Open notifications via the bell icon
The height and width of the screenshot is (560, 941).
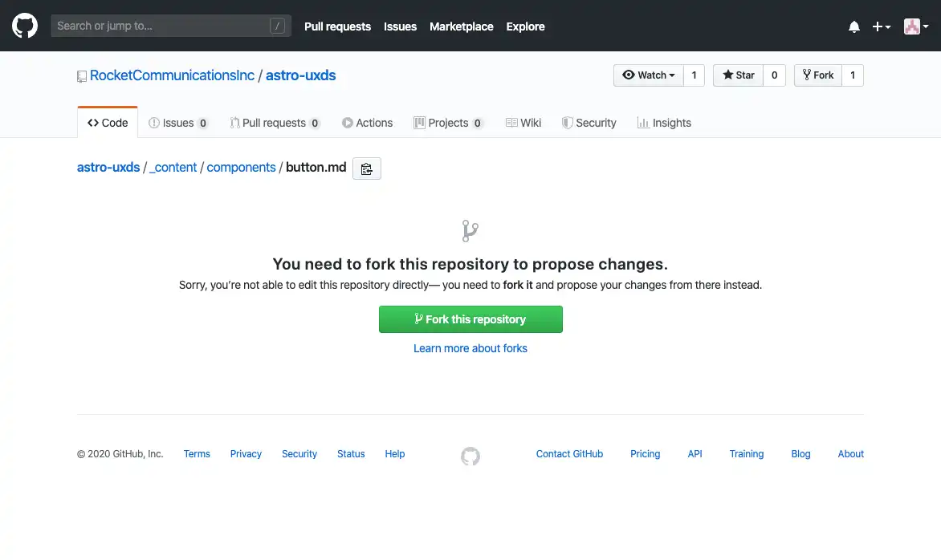(853, 26)
